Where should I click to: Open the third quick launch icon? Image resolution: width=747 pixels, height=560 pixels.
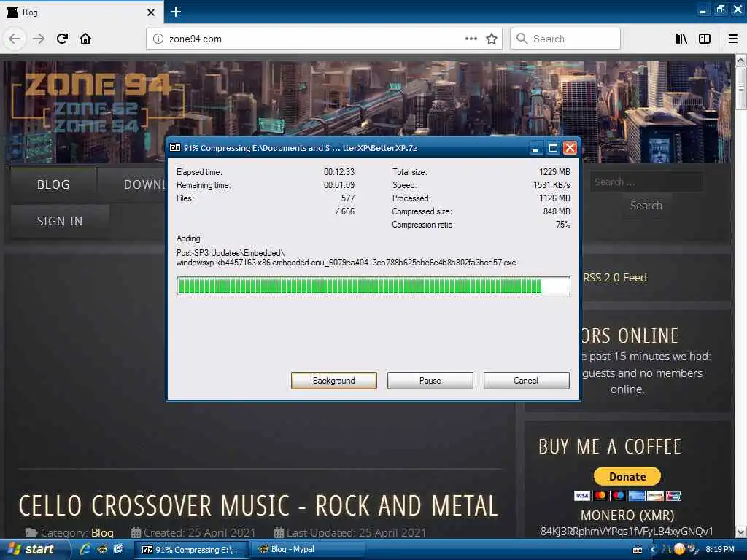[x=117, y=549]
